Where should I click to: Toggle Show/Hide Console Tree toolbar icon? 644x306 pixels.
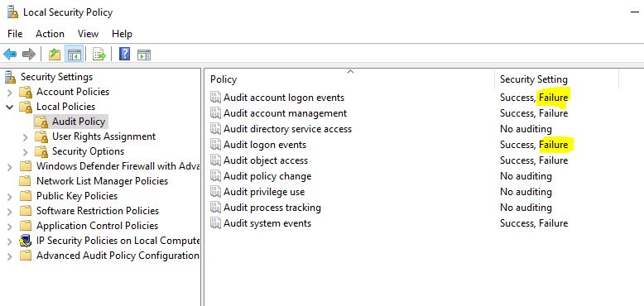tap(74, 54)
